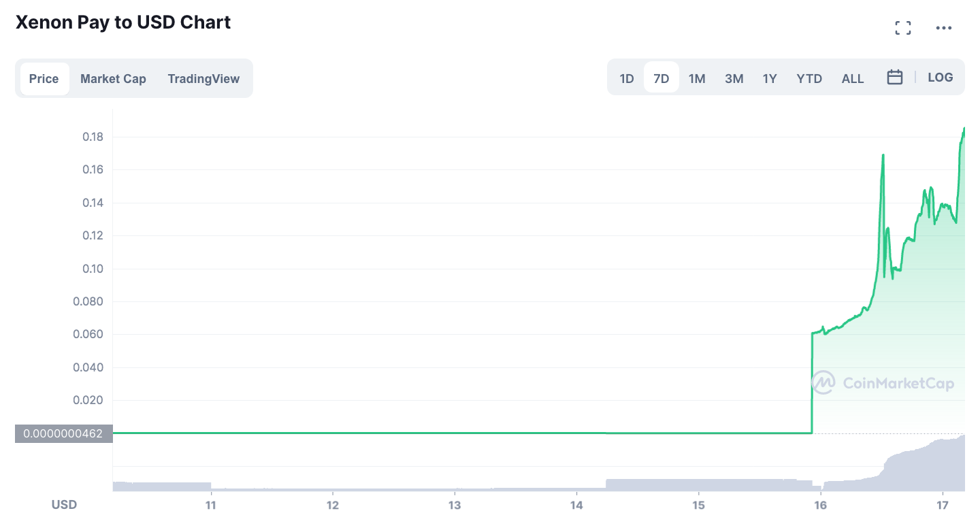
Task: Click the 0.10 y-axis label
Action: pos(92,269)
